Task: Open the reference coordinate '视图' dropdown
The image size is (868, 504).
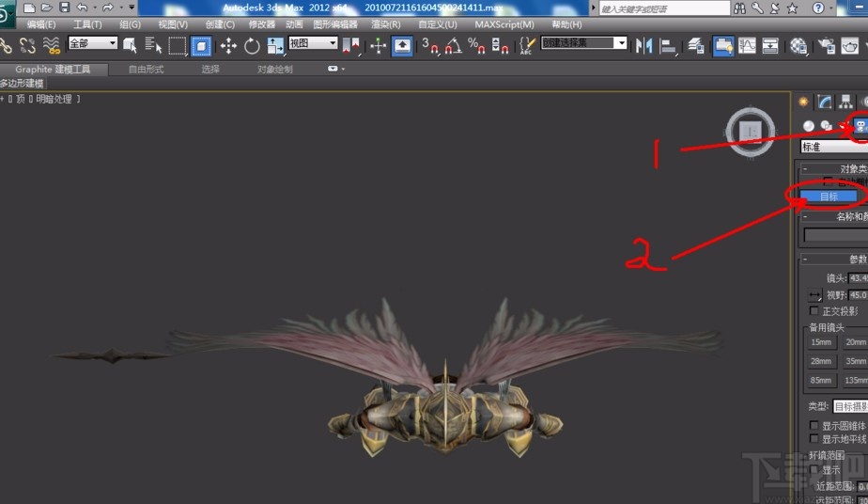Action: pos(313,42)
